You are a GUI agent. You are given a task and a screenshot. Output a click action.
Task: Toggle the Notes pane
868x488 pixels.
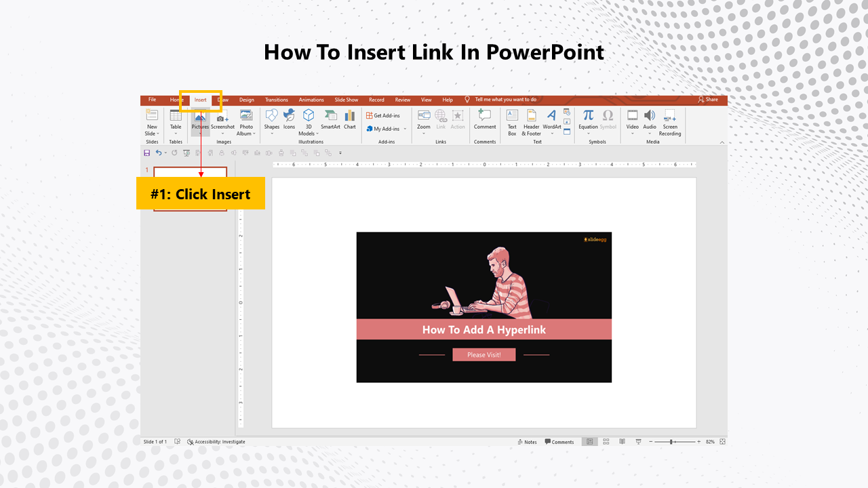[527, 442]
